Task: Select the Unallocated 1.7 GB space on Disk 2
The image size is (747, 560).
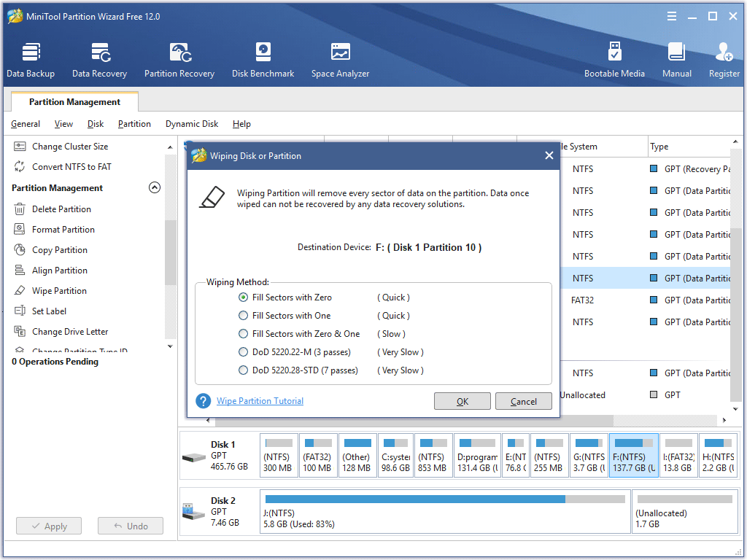Action: [685, 512]
